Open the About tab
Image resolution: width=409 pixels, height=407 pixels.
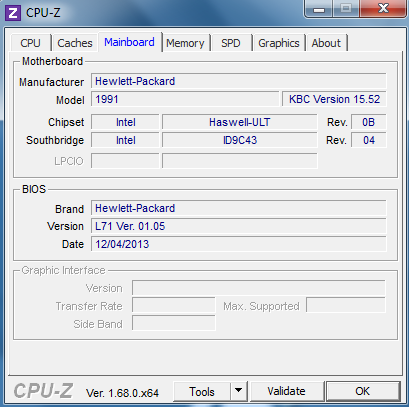[x=326, y=43]
